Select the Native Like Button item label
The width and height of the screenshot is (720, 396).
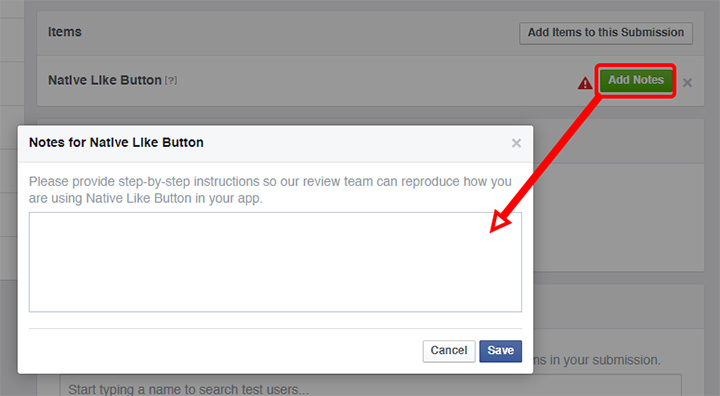(105, 80)
